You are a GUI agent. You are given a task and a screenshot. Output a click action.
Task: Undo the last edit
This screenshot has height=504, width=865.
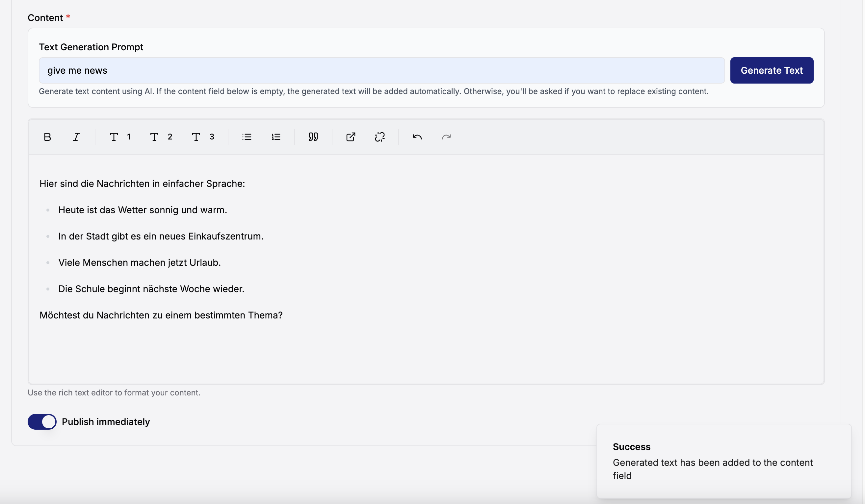[417, 137]
